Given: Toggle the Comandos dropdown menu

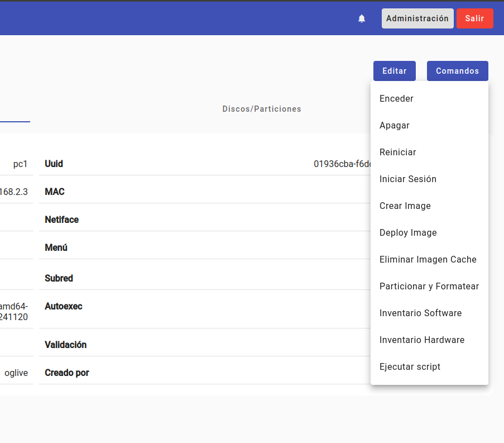Looking at the screenshot, I should 457,71.
